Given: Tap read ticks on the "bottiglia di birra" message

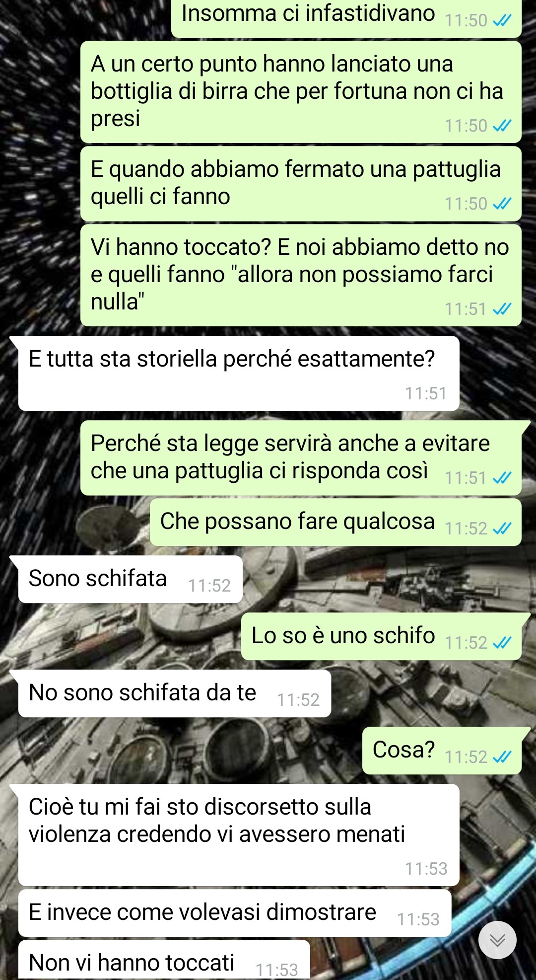Looking at the screenshot, I should click(502, 126).
